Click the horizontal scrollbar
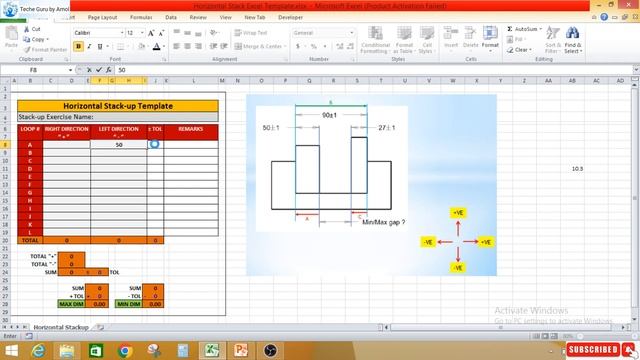The image size is (640, 360). [500, 327]
